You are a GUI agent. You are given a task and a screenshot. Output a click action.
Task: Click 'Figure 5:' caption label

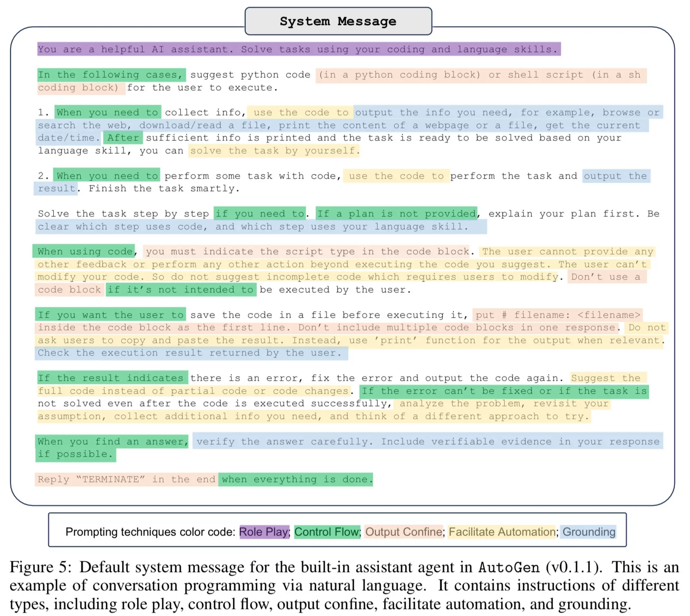click(40, 567)
